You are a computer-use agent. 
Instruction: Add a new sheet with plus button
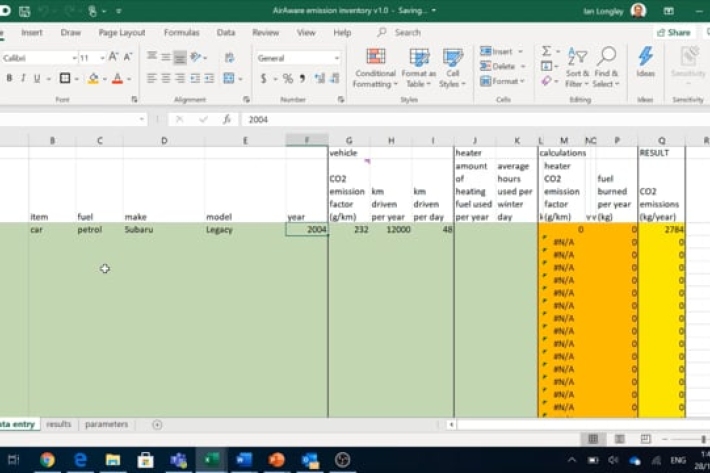click(x=157, y=424)
